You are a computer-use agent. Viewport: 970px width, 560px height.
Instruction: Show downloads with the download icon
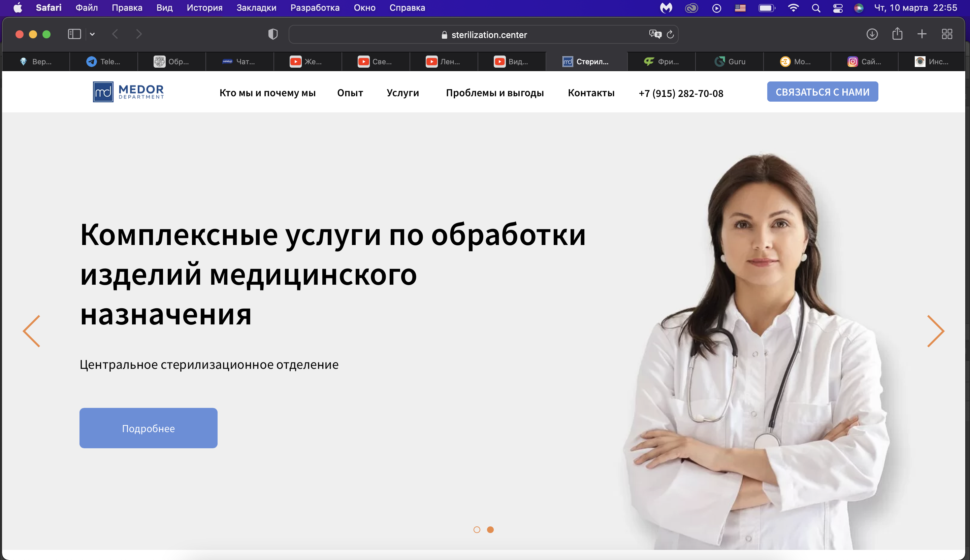click(x=872, y=34)
